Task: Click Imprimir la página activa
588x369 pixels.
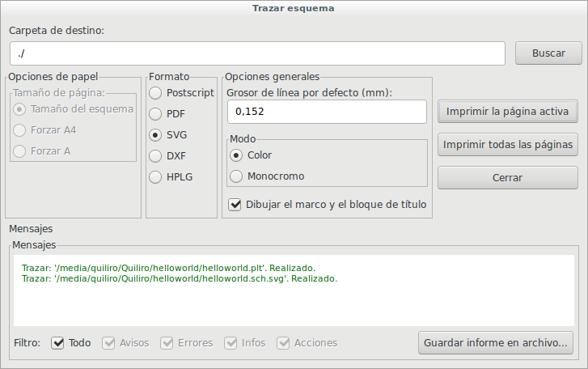Action: [x=508, y=111]
